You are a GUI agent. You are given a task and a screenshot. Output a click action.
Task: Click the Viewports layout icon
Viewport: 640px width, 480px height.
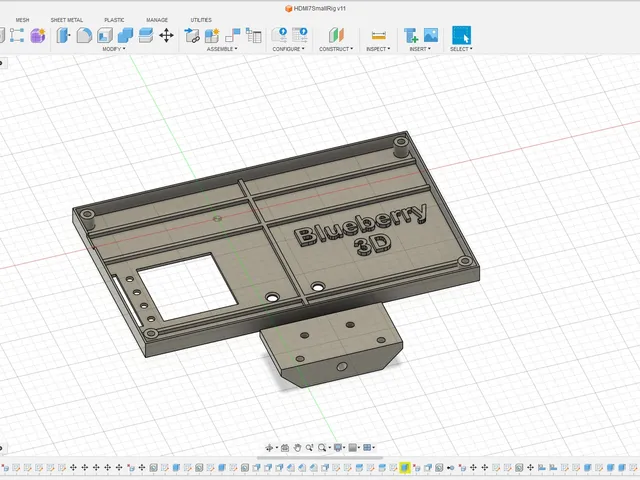[367, 448]
